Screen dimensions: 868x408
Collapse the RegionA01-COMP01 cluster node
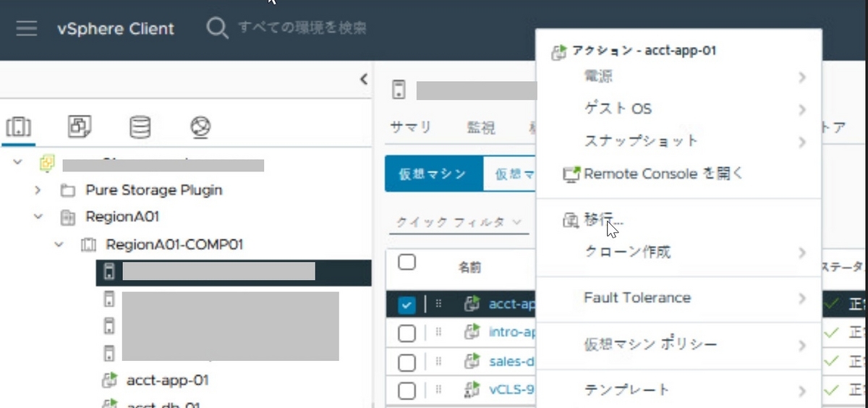[x=59, y=245]
